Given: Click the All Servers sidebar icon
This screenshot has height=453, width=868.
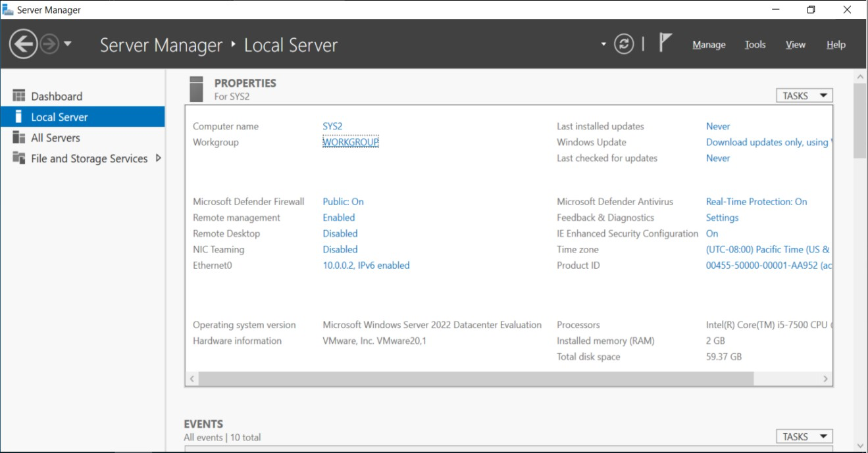Looking at the screenshot, I should [19, 137].
